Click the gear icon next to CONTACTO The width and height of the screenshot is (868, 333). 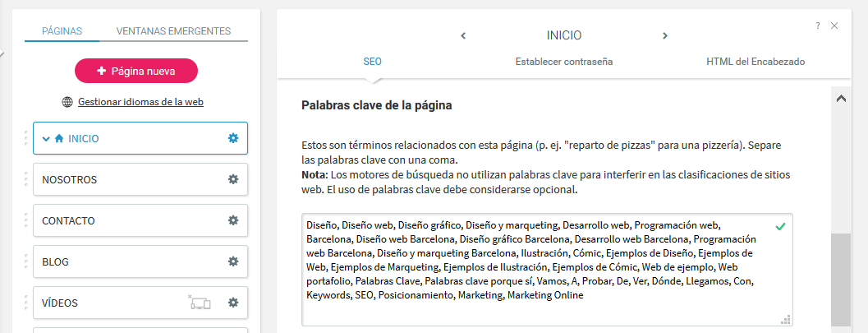tap(233, 220)
